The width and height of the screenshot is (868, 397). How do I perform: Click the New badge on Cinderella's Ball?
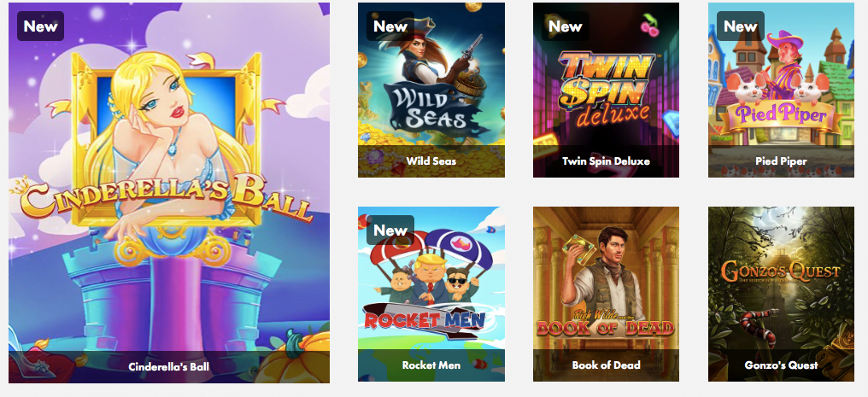tap(40, 26)
